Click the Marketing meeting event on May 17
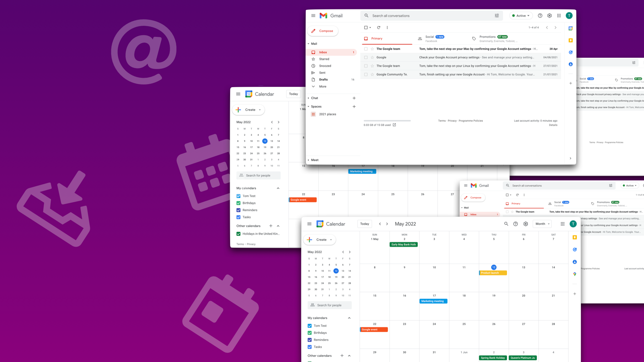This screenshot has width=644, height=362. 433,301
